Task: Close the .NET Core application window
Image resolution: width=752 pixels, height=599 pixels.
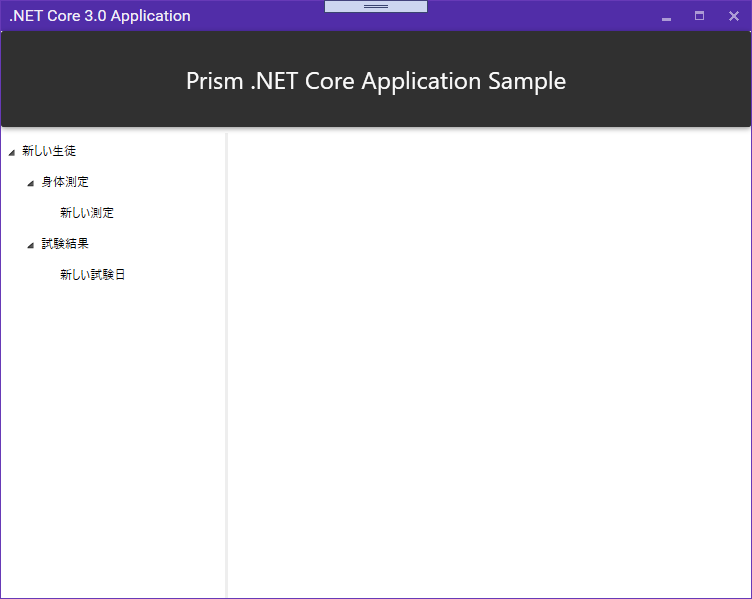Action: pos(733,16)
